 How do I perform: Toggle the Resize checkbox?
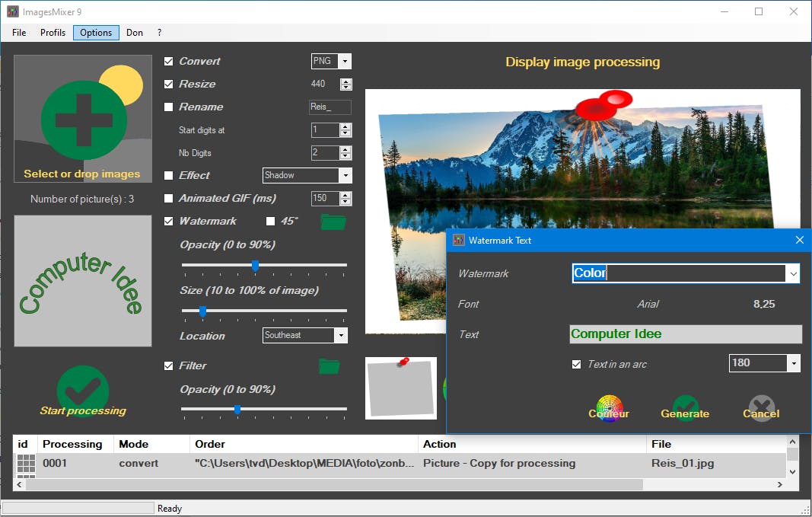point(168,84)
